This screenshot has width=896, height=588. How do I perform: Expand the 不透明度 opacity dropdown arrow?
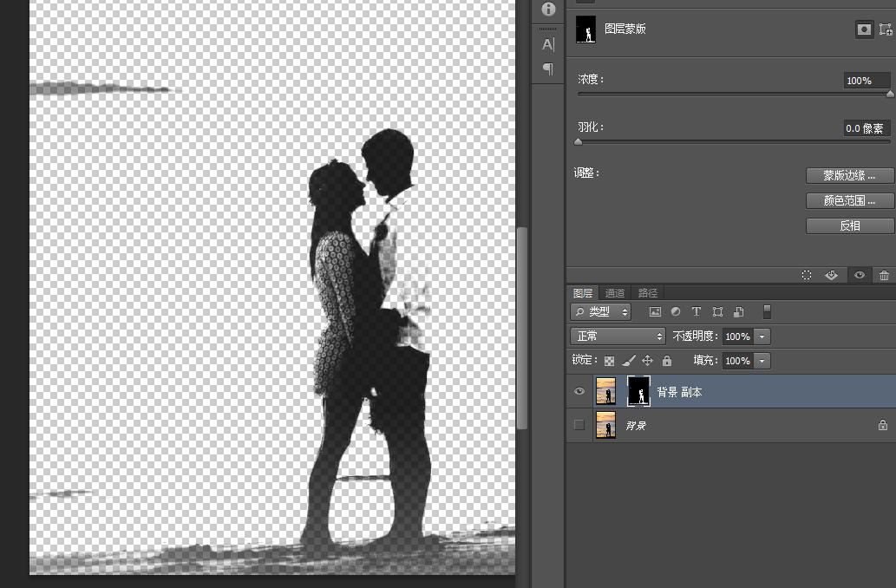click(762, 336)
